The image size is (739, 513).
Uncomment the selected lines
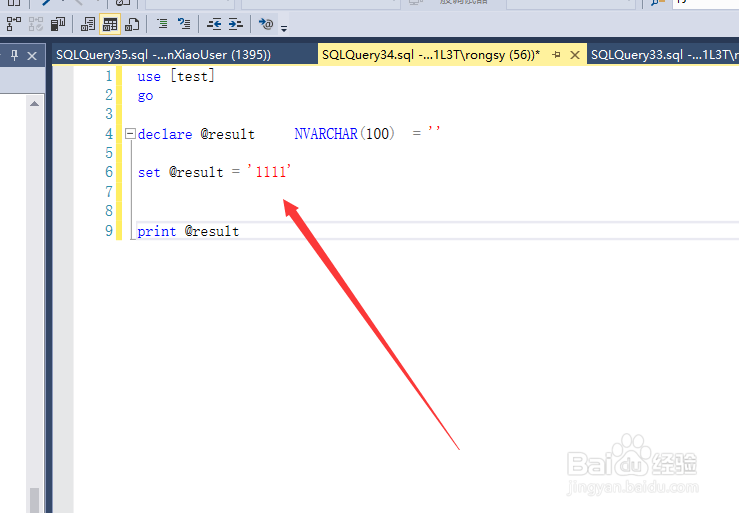pos(184,24)
